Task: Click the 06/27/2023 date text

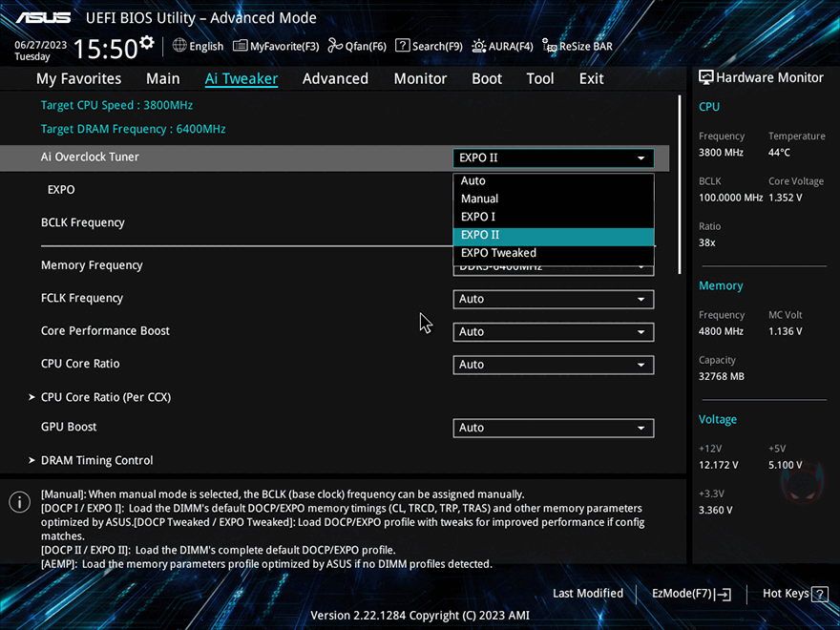Action: (41, 45)
